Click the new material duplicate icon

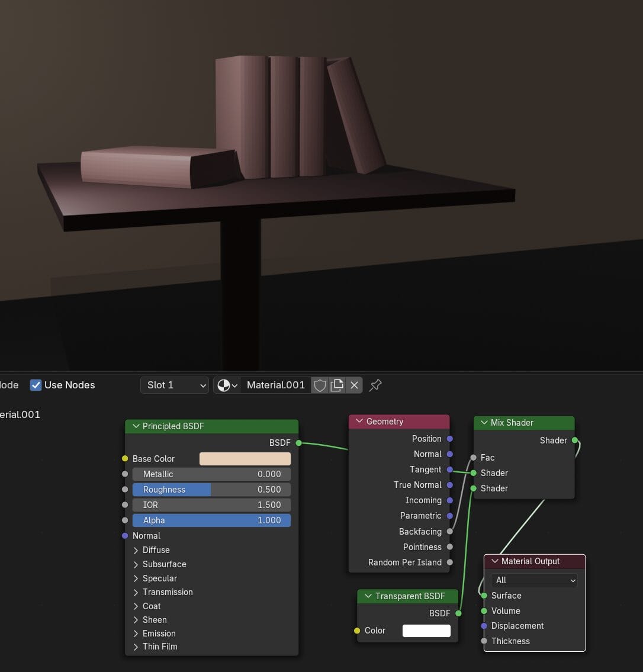[337, 385]
